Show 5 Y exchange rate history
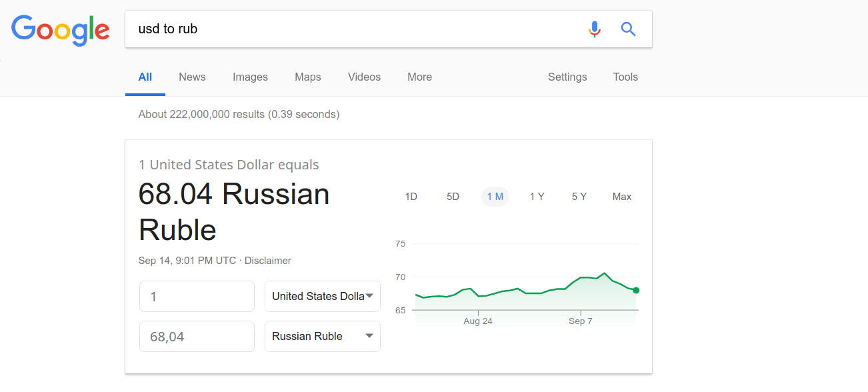Viewport: 868px width, 392px height. 579,197
